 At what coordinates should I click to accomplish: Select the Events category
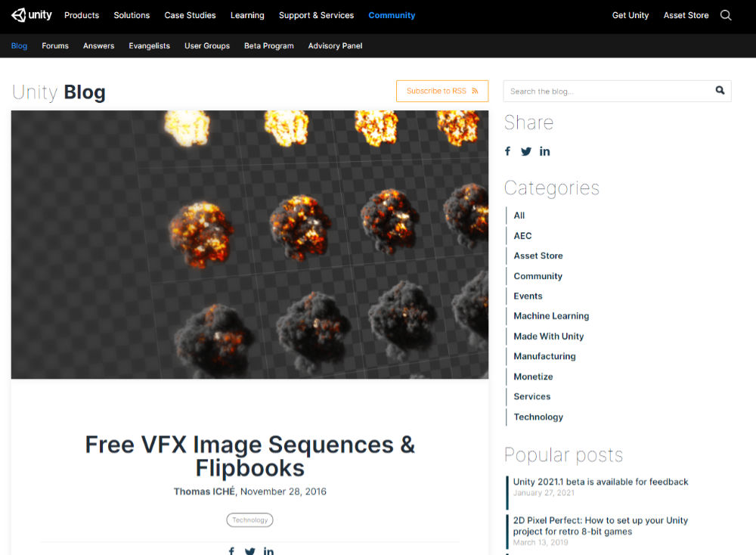528,296
